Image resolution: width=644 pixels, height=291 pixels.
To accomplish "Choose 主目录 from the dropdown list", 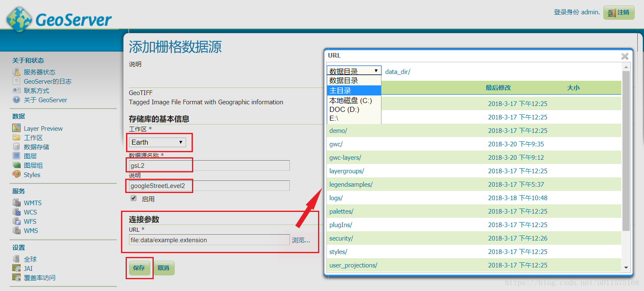I will pos(354,90).
